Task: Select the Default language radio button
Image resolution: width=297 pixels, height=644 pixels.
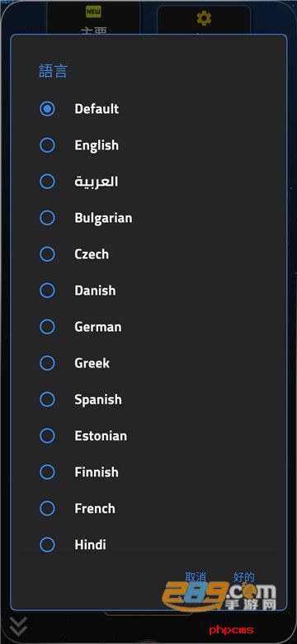Action: coord(47,109)
